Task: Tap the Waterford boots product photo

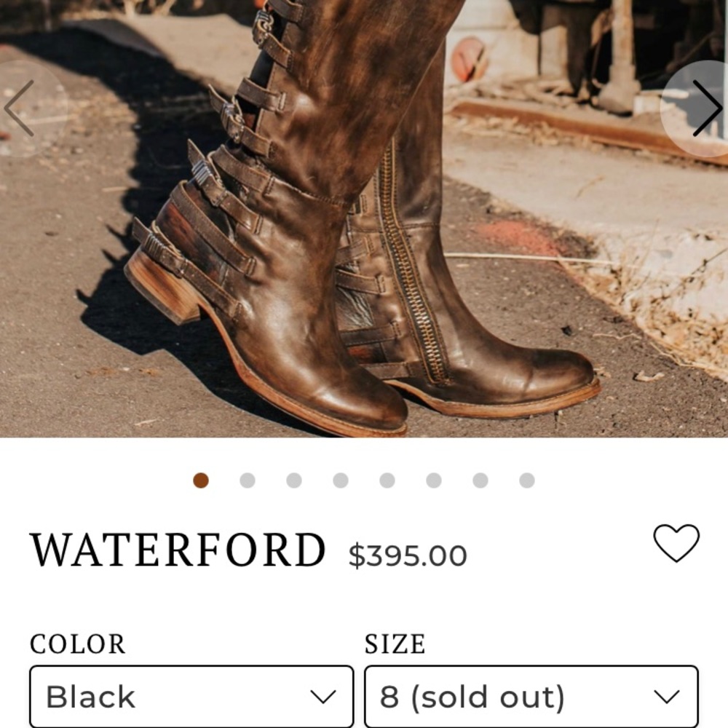Action: point(364,218)
